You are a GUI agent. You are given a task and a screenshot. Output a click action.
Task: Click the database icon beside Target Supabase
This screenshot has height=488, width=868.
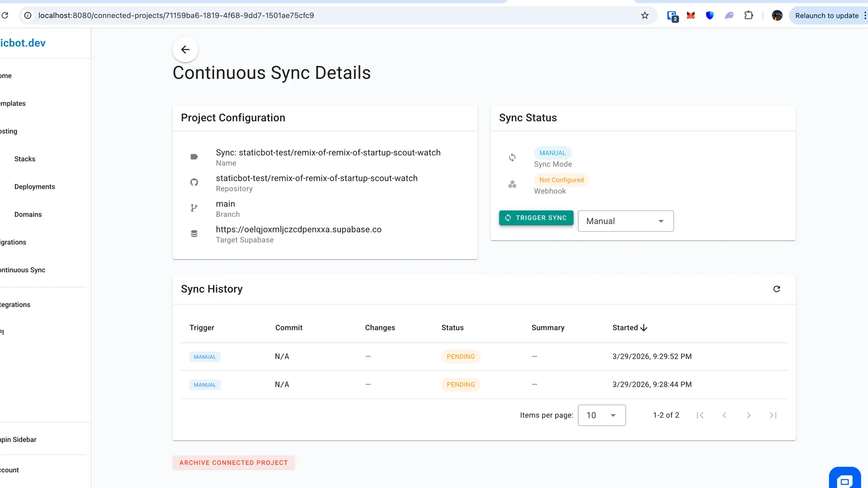click(x=194, y=234)
